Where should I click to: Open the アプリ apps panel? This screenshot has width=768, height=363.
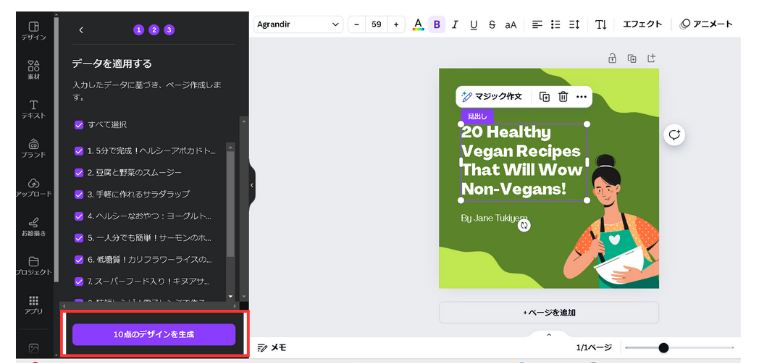pos(33,305)
